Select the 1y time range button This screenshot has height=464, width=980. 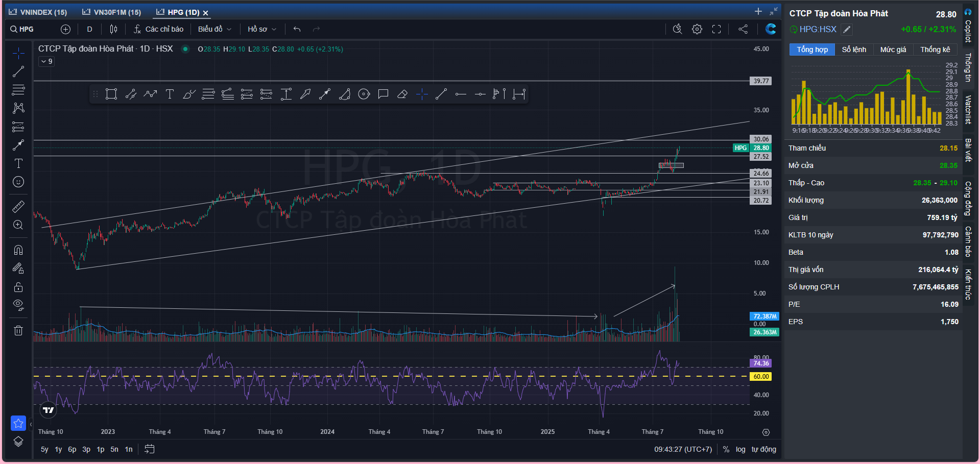58,449
